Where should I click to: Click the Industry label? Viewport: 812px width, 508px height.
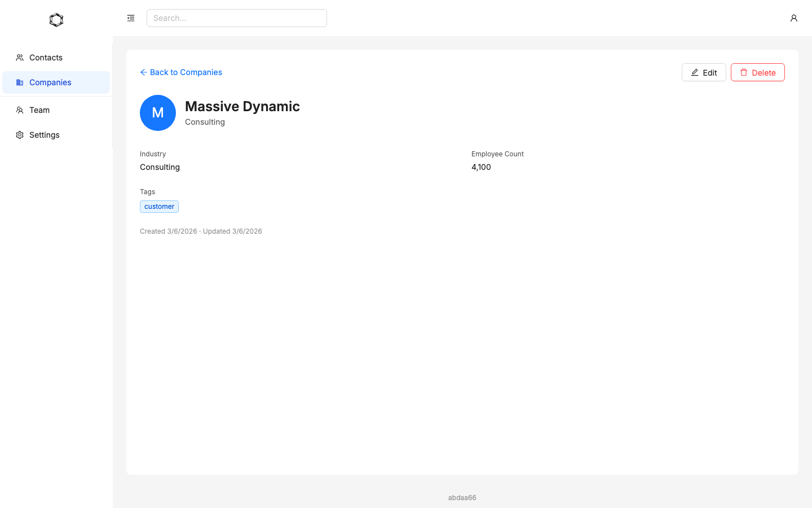point(153,154)
